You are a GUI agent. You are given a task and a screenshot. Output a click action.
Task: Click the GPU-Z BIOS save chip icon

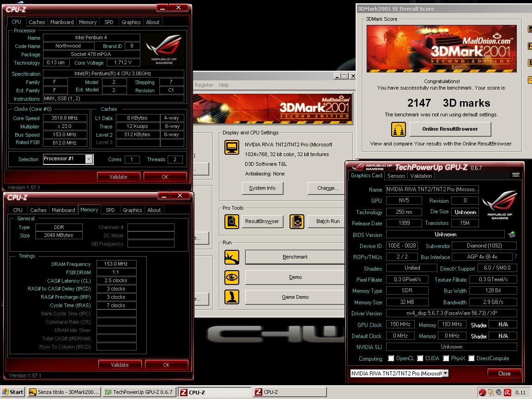512,234
